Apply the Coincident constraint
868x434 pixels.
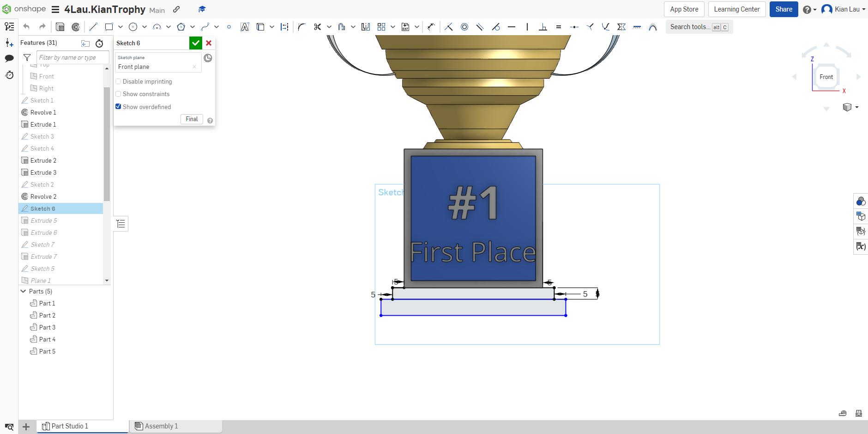pyautogui.click(x=449, y=27)
